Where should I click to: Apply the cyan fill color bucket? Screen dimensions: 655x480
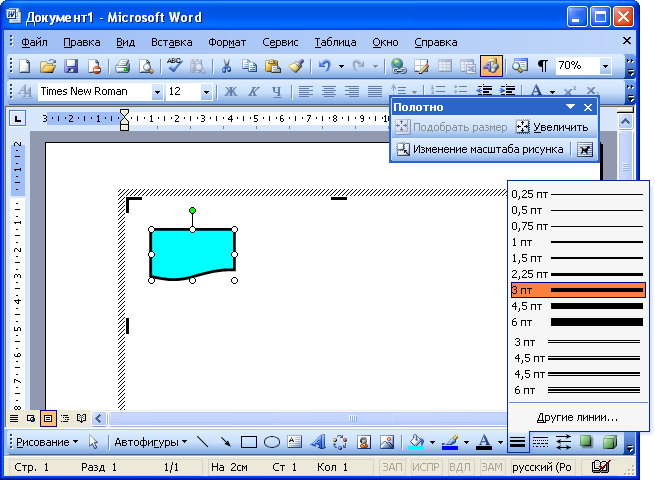416,442
